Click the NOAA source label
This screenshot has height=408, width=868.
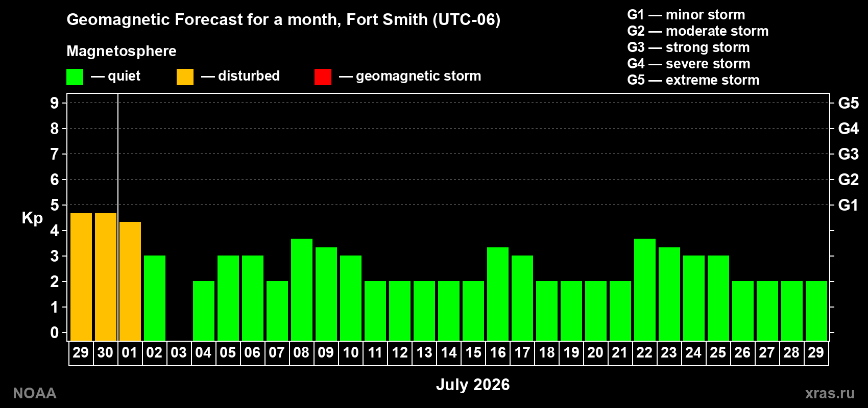[35, 393]
